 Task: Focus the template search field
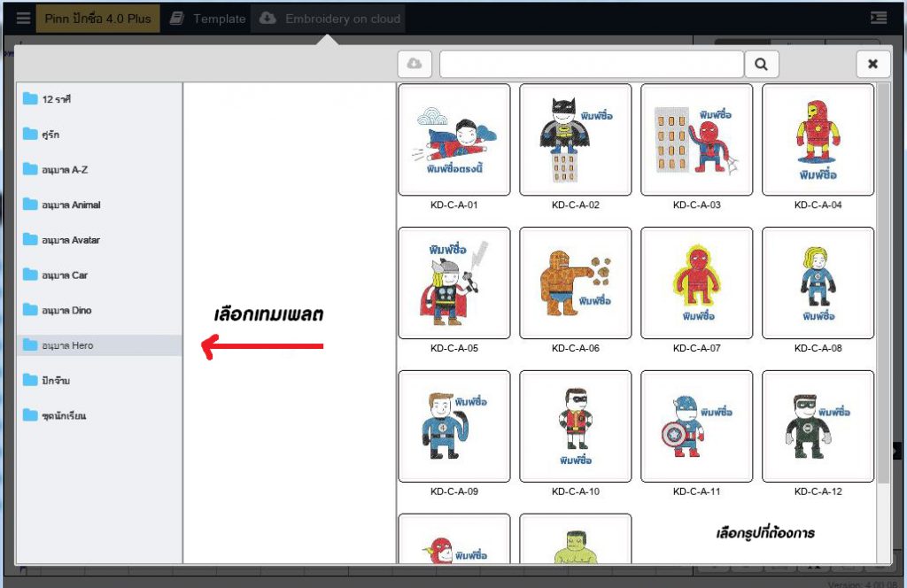click(x=591, y=64)
